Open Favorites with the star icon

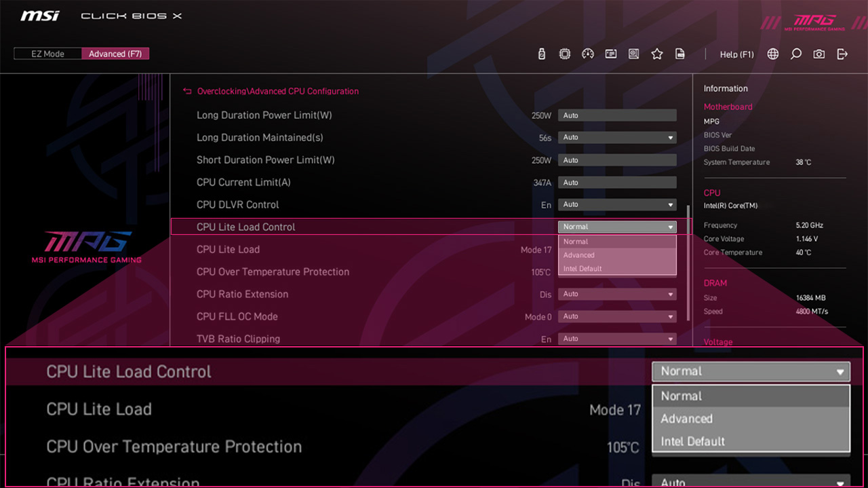tap(656, 54)
